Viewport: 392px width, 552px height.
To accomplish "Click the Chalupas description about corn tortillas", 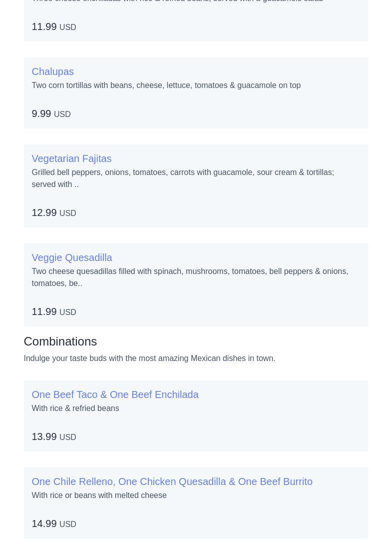I will [x=166, y=85].
